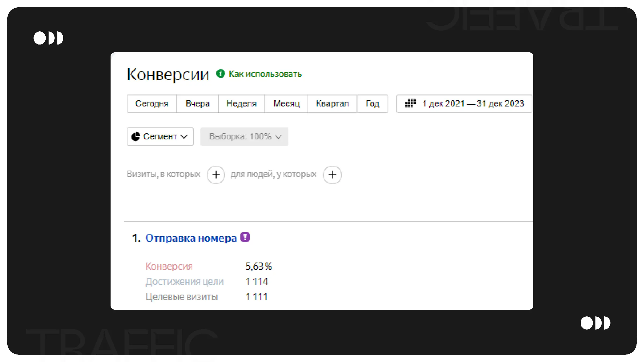644x362 pixels.
Task: Add visit condition with first plus button
Action: (x=216, y=175)
